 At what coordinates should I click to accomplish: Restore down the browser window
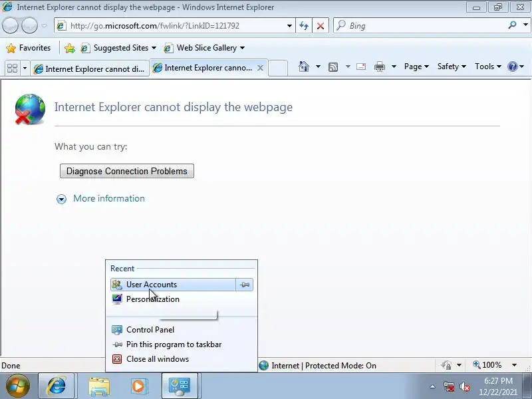click(497, 7)
